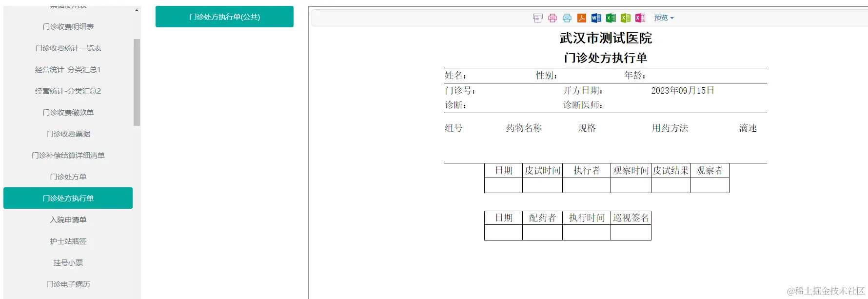Select 门诊补偿结算详细清单 menu item
Viewport: 868px width, 299px height.
[68, 155]
